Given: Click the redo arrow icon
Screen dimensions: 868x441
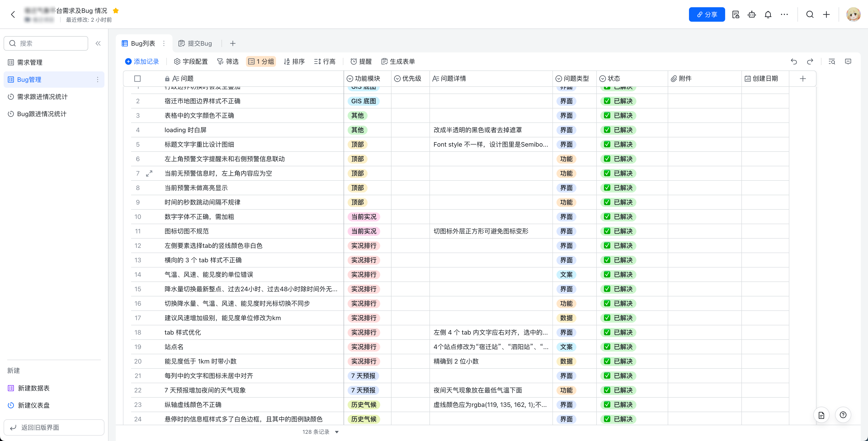Looking at the screenshot, I should point(810,61).
